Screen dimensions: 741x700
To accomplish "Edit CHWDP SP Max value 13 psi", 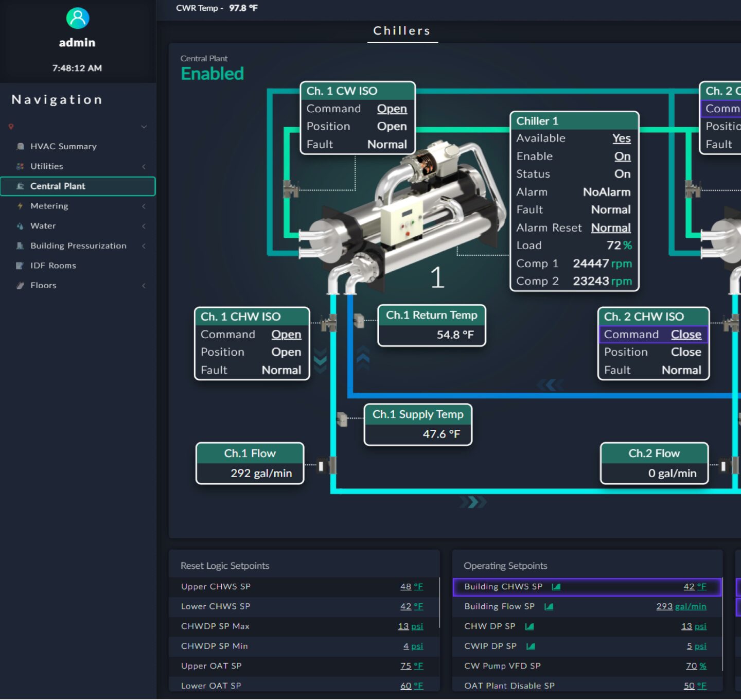I will [x=411, y=626].
